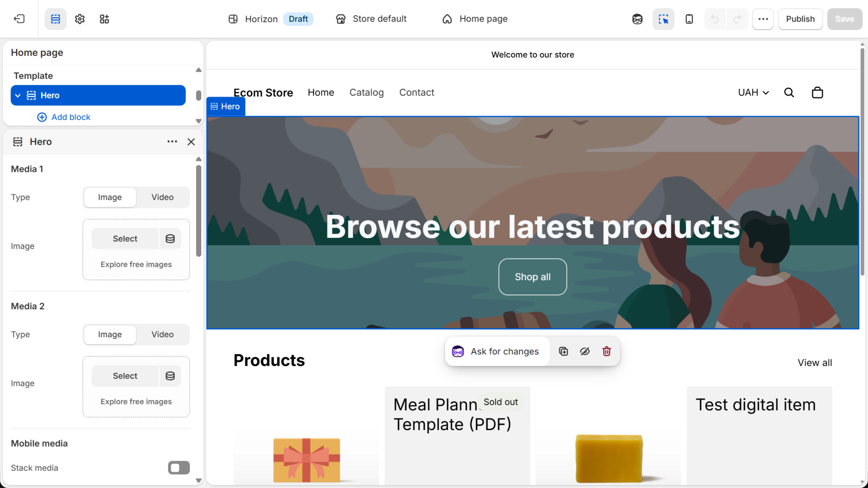Click Explore free images under Media 2
The height and width of the screenshot is (488, 868).
pos(136,402)
